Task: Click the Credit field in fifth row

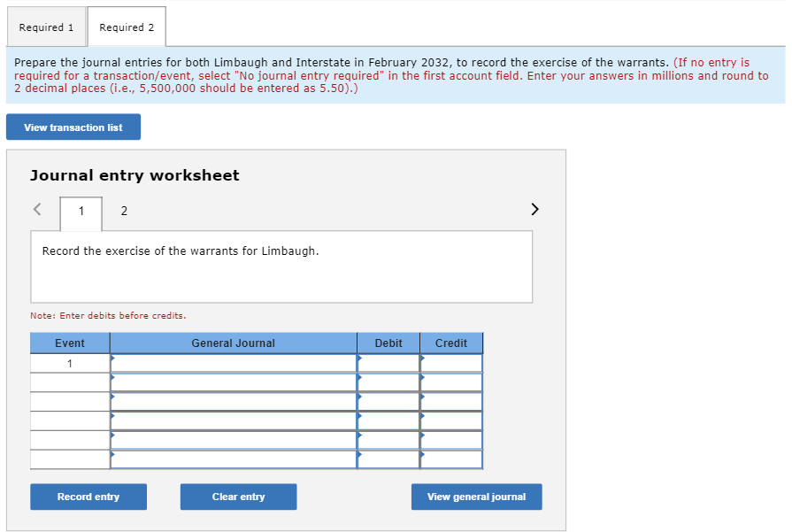Action: [451, 440]
